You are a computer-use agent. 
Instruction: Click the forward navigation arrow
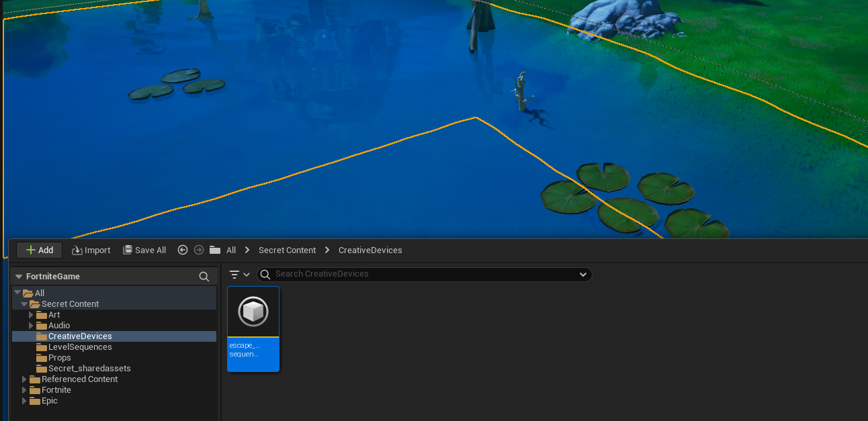click(198, 250)
